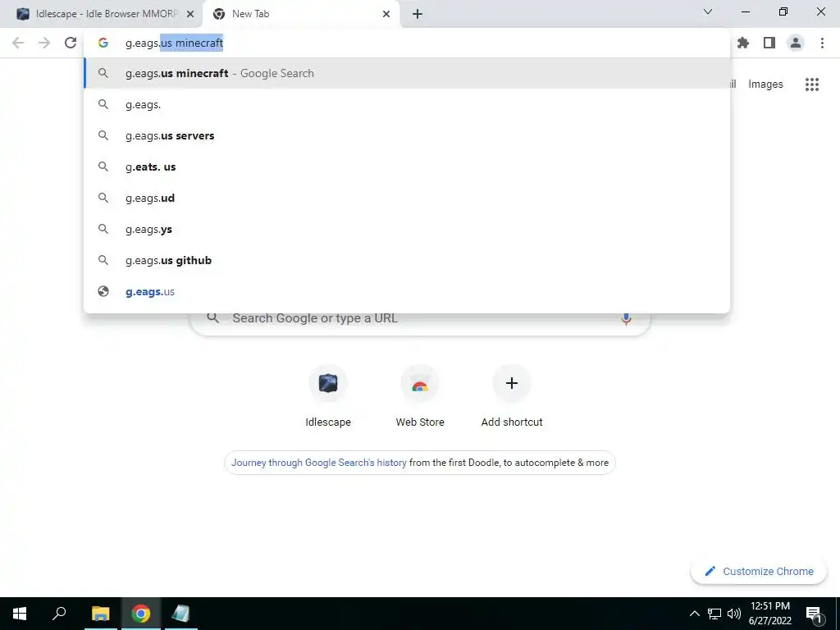This screenshot has width=840, height=630.
Task: Toggle the side panel icon
Action: tap(769, 43)
